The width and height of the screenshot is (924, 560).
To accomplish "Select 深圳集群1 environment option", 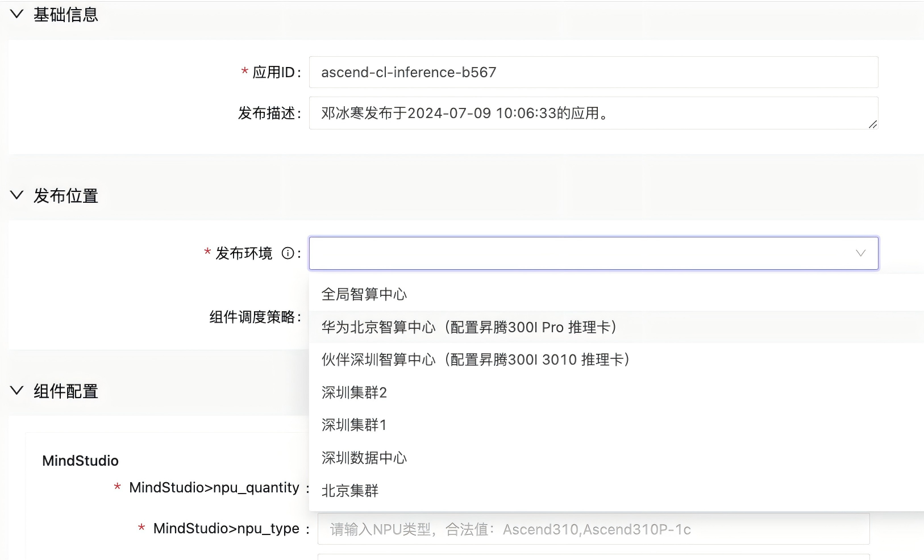I will click(x=354, y=425).
